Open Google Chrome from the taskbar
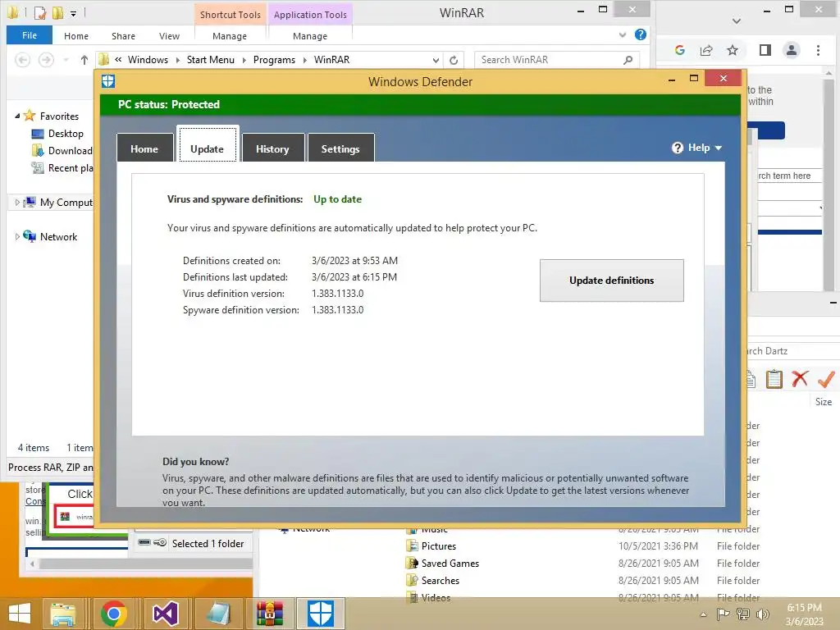 pyautogui.click(x=113, y=614)
